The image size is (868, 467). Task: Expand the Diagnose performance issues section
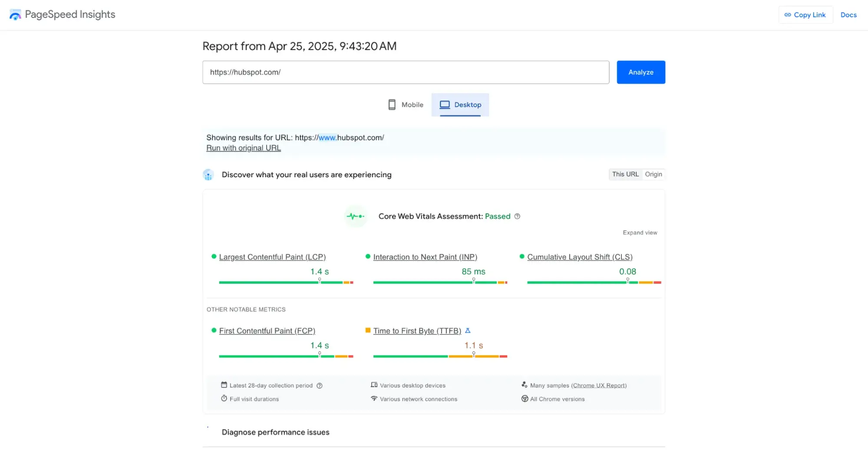pyautogui.click(x=275, y=432)
